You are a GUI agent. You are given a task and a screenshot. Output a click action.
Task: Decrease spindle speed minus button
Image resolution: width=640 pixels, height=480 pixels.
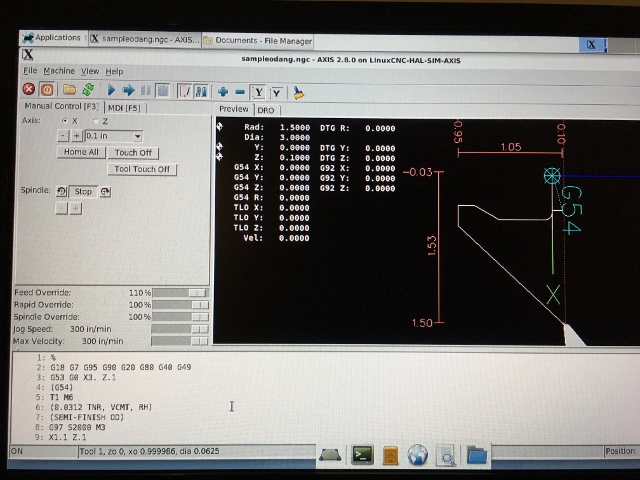[x=61, y=209]
